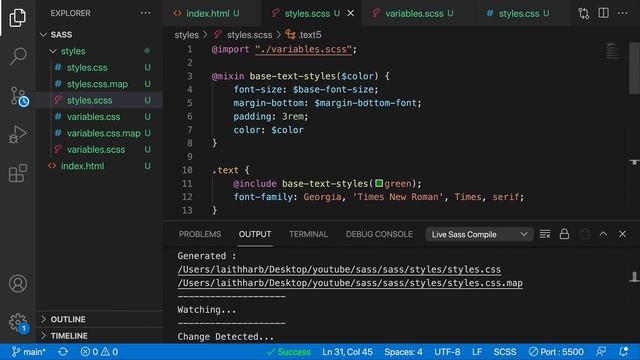Screen dimensions: 640x360
Task: Open the Explorer view in activity bar
Action: point(18,18)
